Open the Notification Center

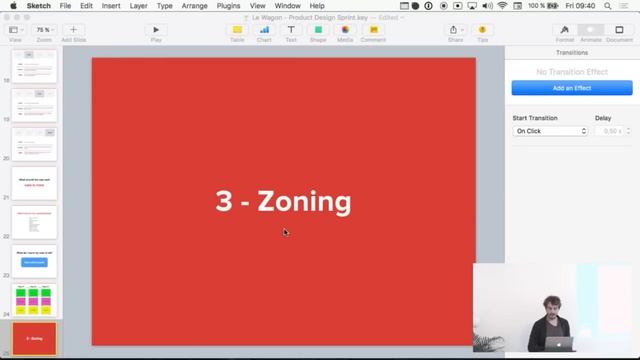(624, 6)
